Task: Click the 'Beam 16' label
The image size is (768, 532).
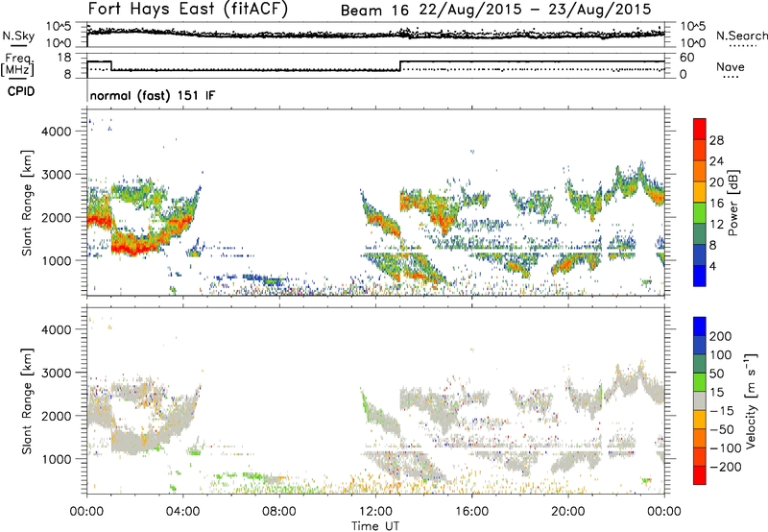Action: click(374, 11)
